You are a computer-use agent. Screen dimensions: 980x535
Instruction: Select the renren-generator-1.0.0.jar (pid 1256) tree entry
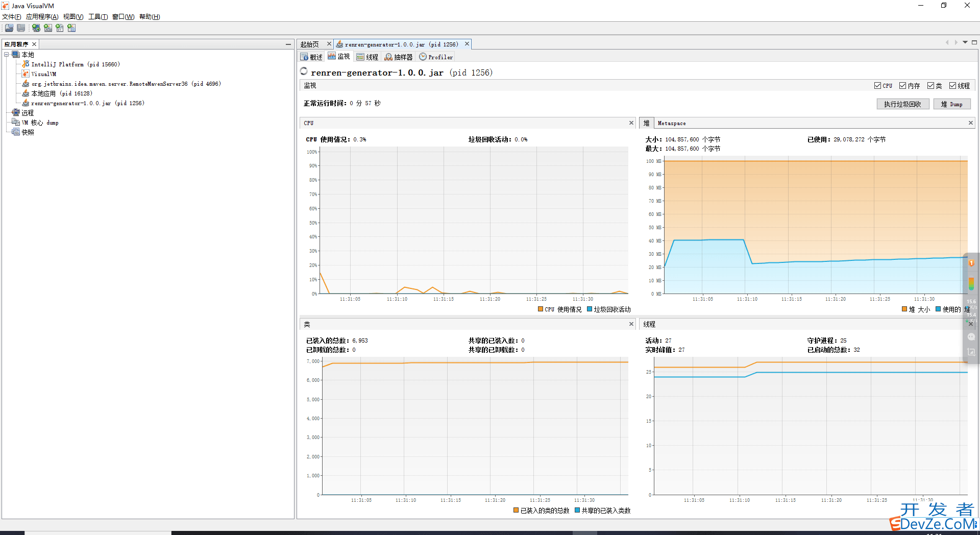point(88,103)
